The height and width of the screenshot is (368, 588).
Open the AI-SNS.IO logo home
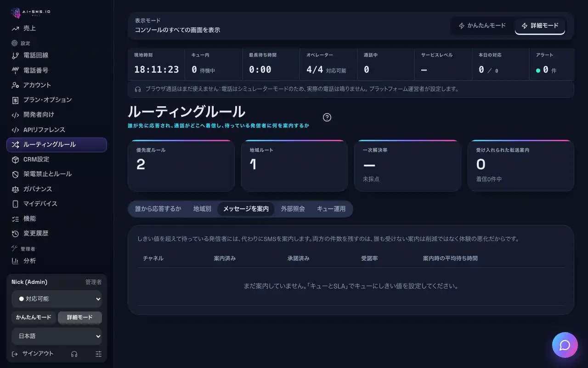[30, 12]
